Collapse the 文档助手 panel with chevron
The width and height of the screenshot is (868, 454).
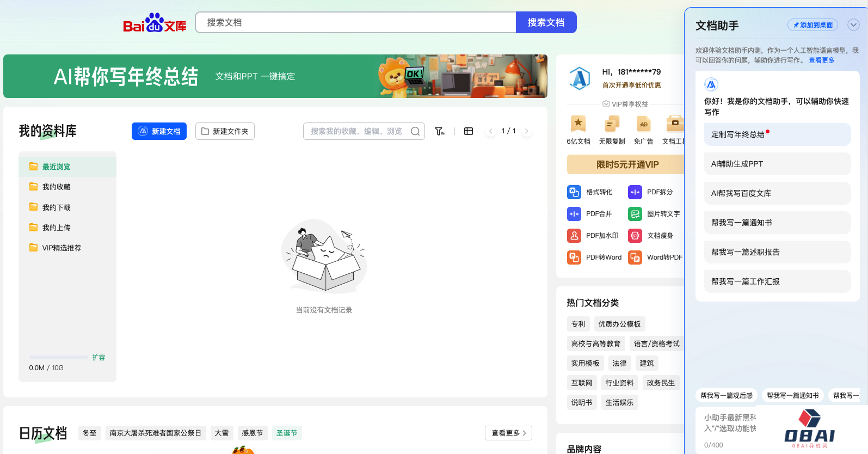[x=853, y=25]
